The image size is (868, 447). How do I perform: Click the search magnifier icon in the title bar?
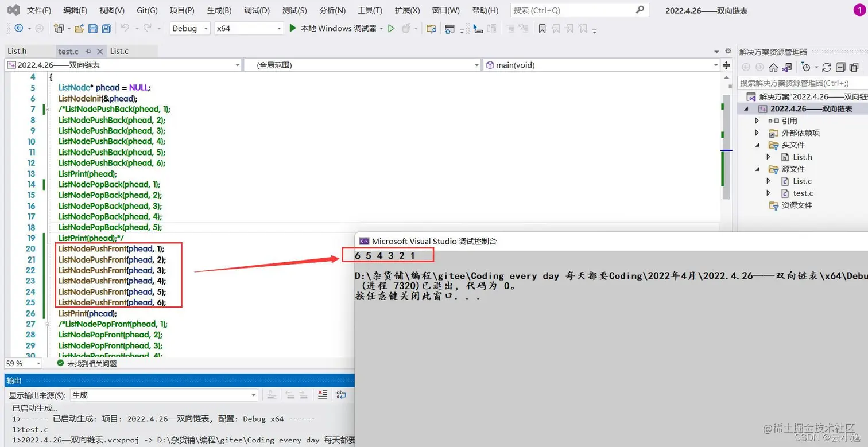(x=640, y=10)
